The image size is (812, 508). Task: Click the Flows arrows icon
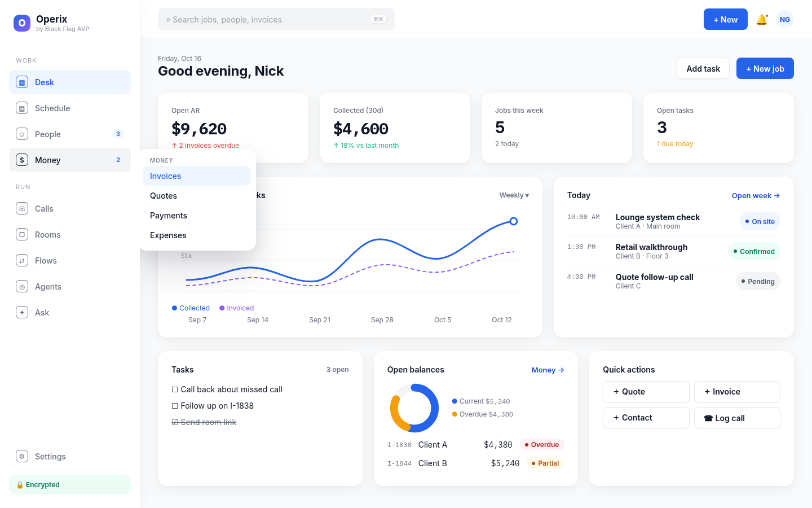[22, 261]
